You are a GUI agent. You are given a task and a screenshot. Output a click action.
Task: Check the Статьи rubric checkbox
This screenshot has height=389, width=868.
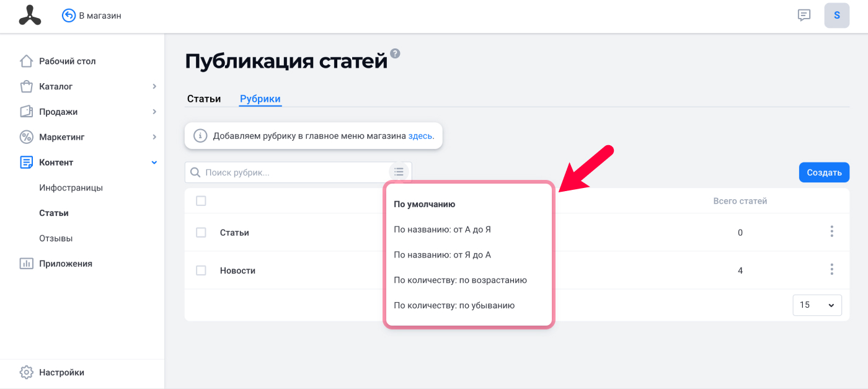(201, 233)
